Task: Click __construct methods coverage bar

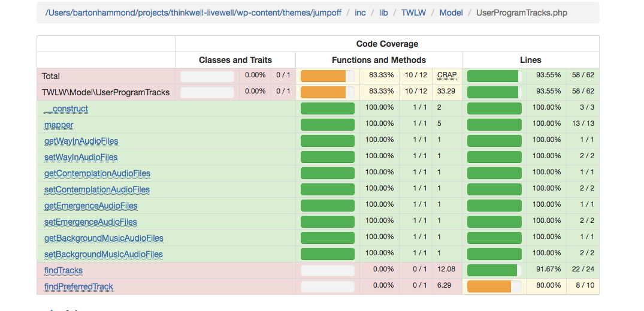Action: click(x=327, y=108)
